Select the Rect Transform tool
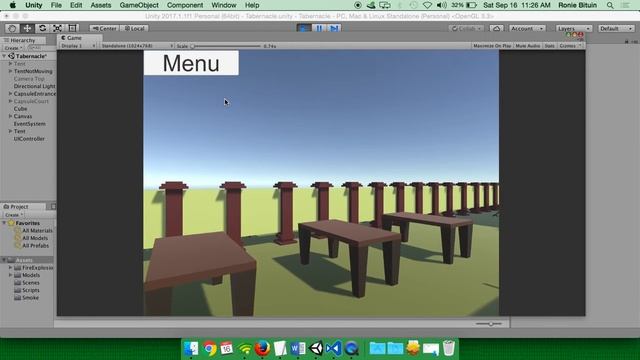 pos(72,28)
